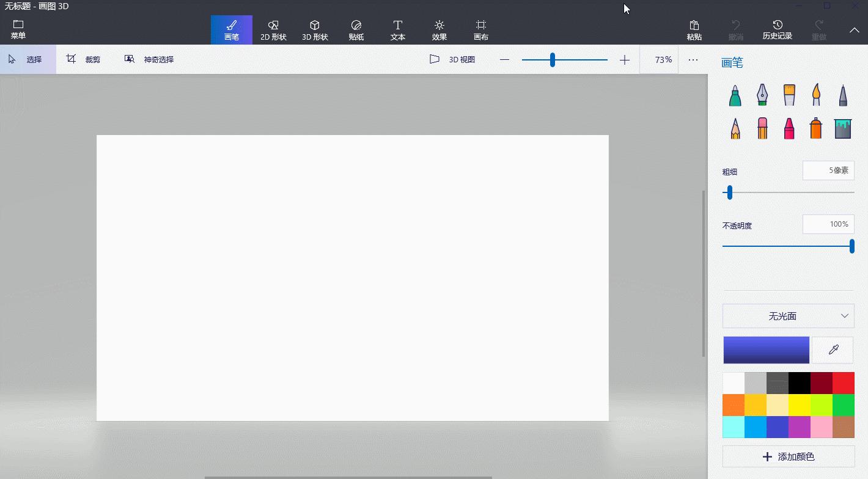Image resolution: width=868 pixels, height=479 pixels.
Task: Choose the bright yellow color swatch
Action: (x=800, y=405)
